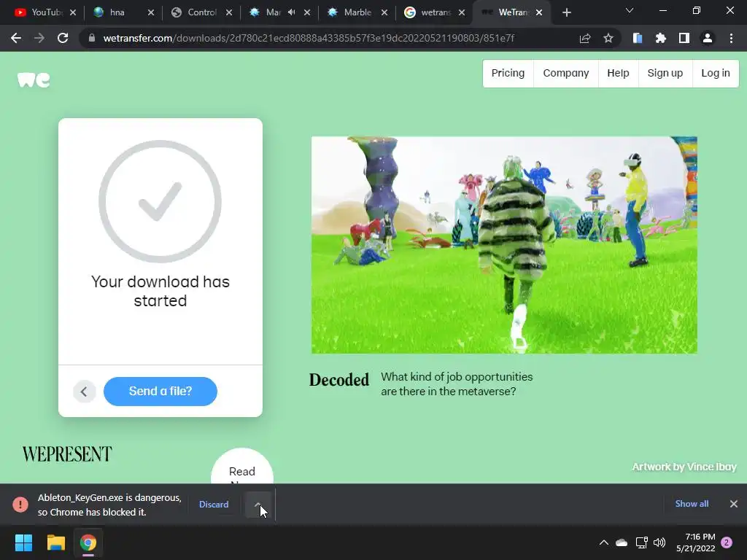Image resolution: width=747 pixels, height=560 pixels.
Task: Bookmark this page with the star icon
Action: pyautogui.click(x=608, y=38)
